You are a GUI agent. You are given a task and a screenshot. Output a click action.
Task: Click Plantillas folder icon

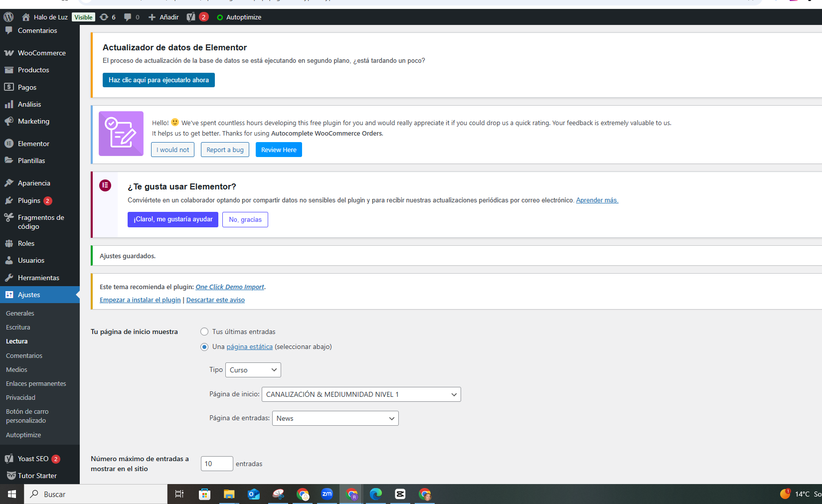click(9, 161)
